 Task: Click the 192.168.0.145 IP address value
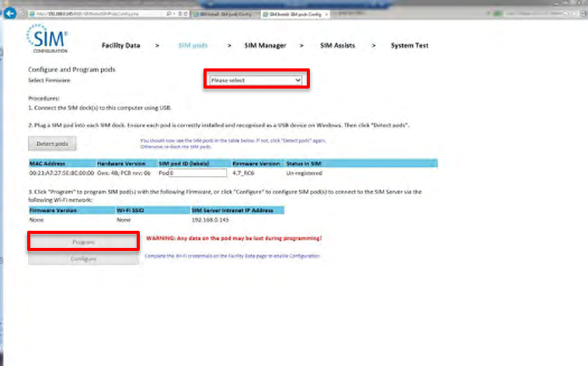click(210, 220)
